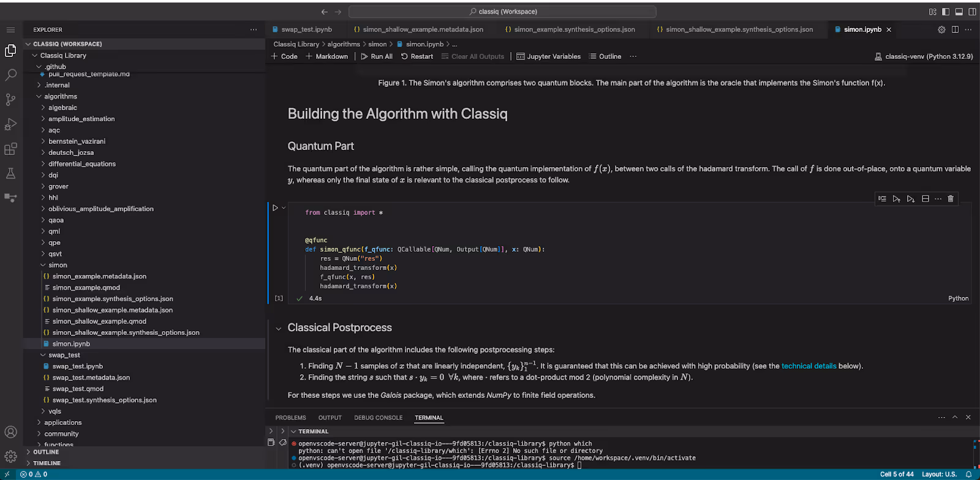Open run options dropdown next to cell
Screen dimensions: 980x480
[x=284, y=208]
